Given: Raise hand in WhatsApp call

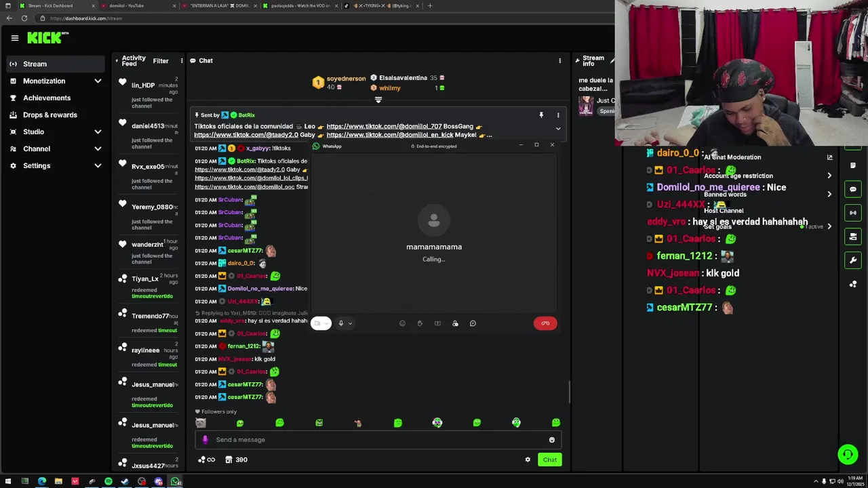Looking at the screenshot, I should [x=420, y=323].
